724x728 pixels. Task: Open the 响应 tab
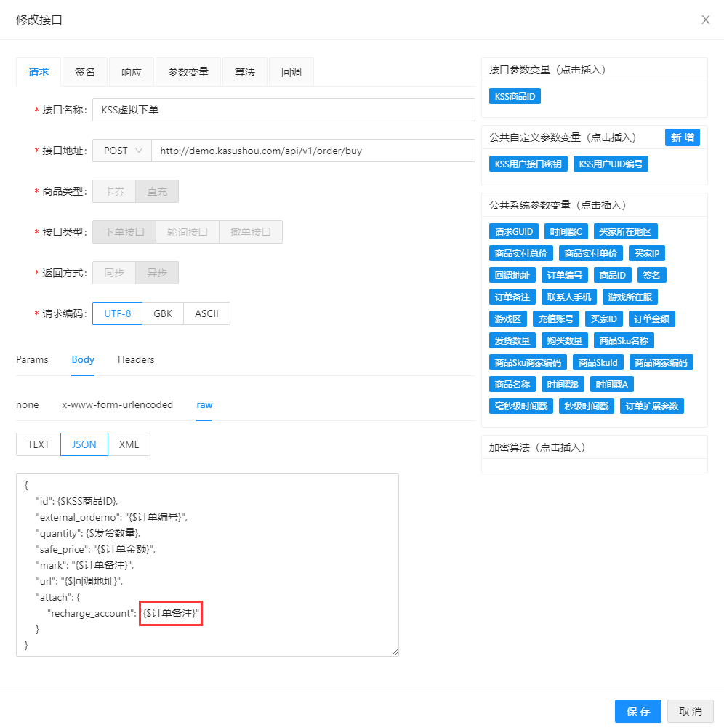[x=132, y=72]
